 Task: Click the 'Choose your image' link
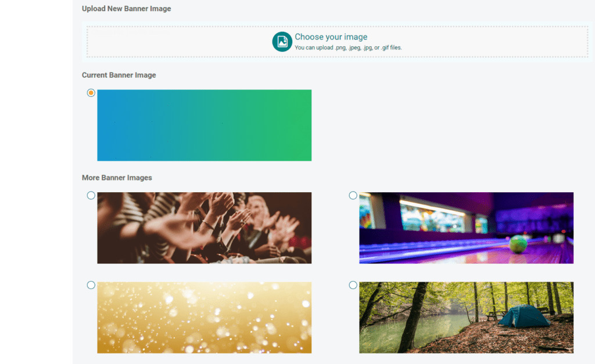tap(331, 37)
